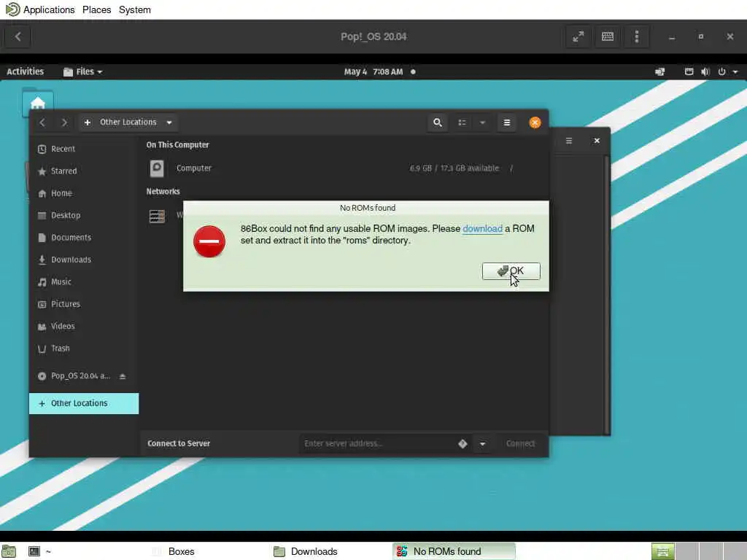Click the network icon under Networks
The image size is (747, 560).
click(x=157, y=216)
